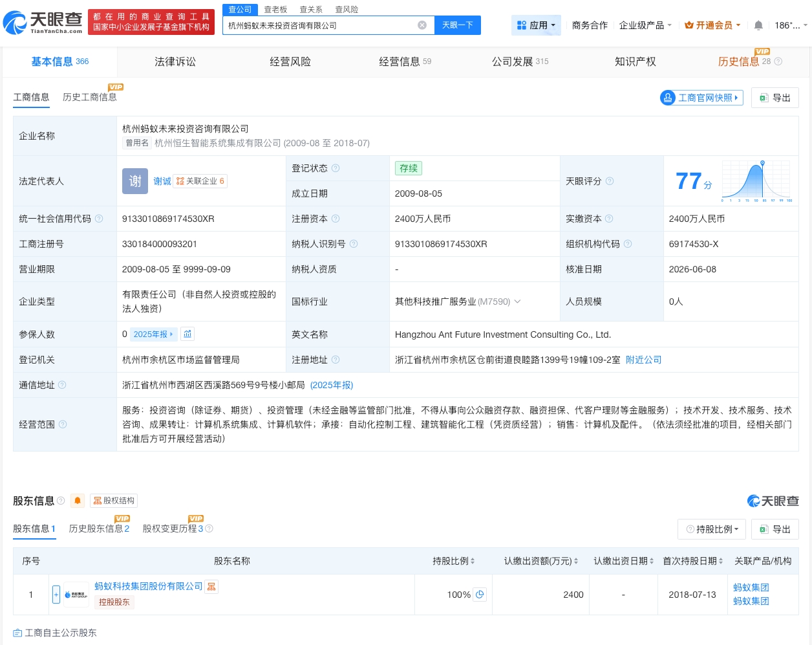The image size is (812, 645).
Task: Switch search mode to 查风险
Action: (x=347, y=9)
